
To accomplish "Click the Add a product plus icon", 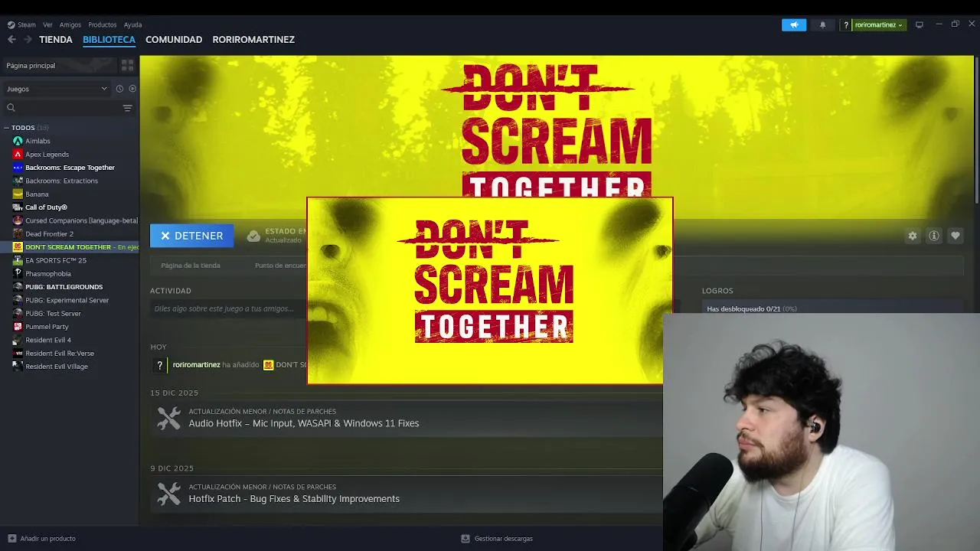I will pyautogui.click(x=11, y=539).
